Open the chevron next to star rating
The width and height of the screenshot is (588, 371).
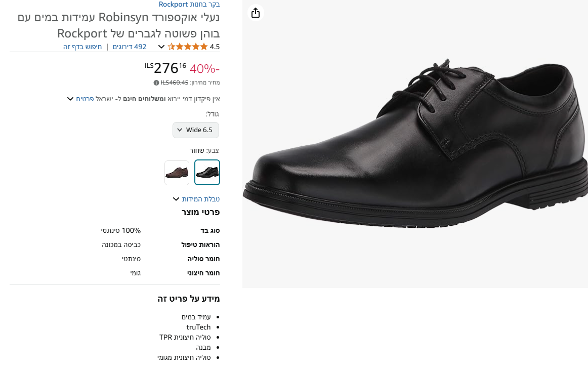pos(161,47)
